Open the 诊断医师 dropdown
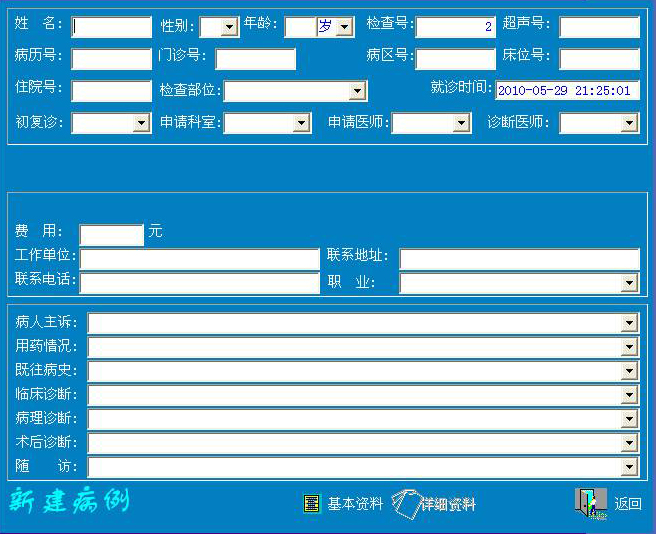 (630, 123)
